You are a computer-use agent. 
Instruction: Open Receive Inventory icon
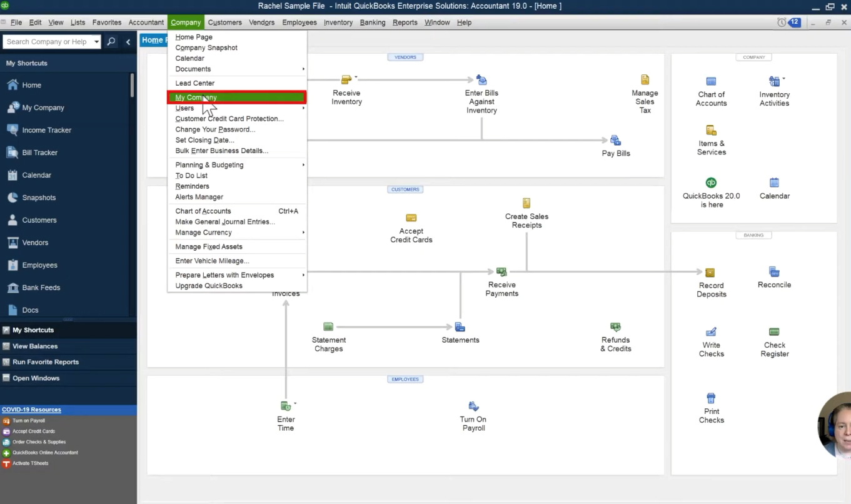(346, 79)
